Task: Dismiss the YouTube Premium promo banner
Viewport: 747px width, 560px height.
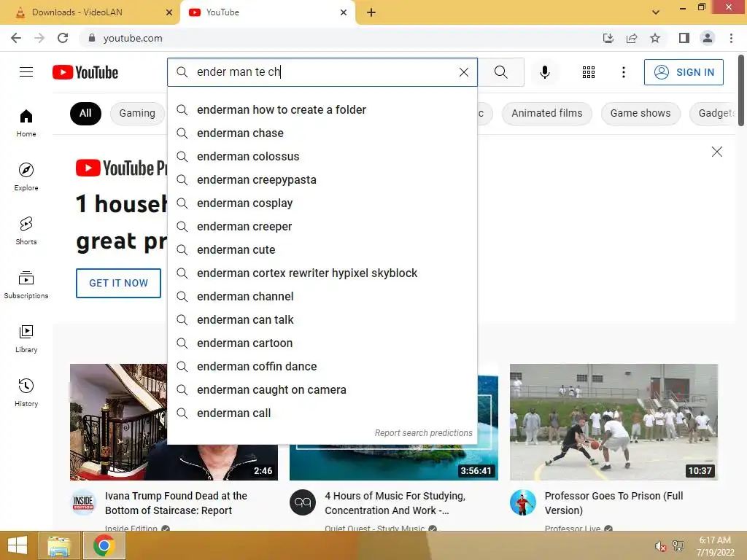Action: [x=716, y=152]
